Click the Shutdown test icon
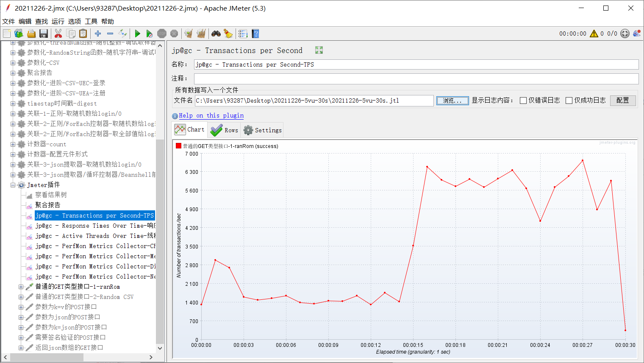 [x=174, y=34]
